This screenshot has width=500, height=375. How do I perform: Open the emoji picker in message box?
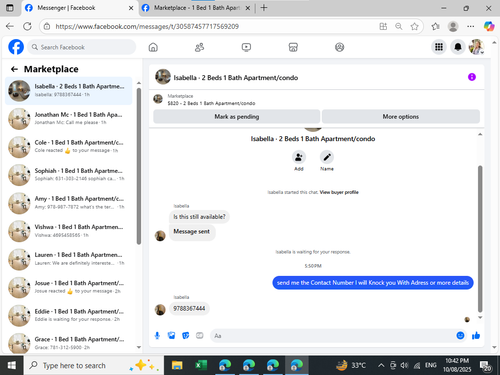point(460,335)
